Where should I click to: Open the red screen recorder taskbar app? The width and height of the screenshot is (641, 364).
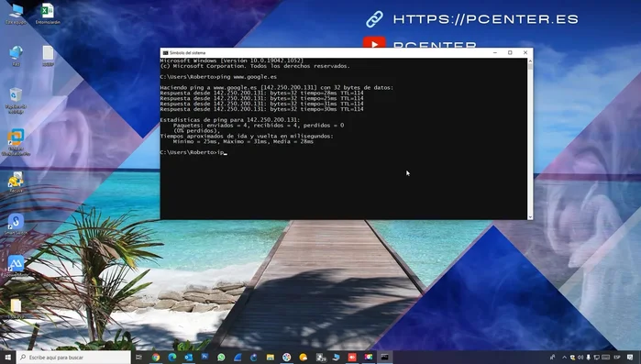click(x=352, y=357)
